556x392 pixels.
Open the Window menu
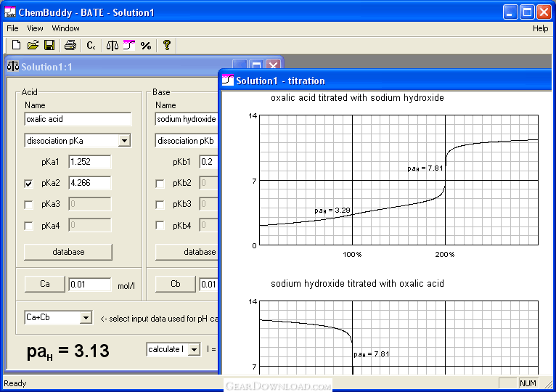click(x=65, y=28)
